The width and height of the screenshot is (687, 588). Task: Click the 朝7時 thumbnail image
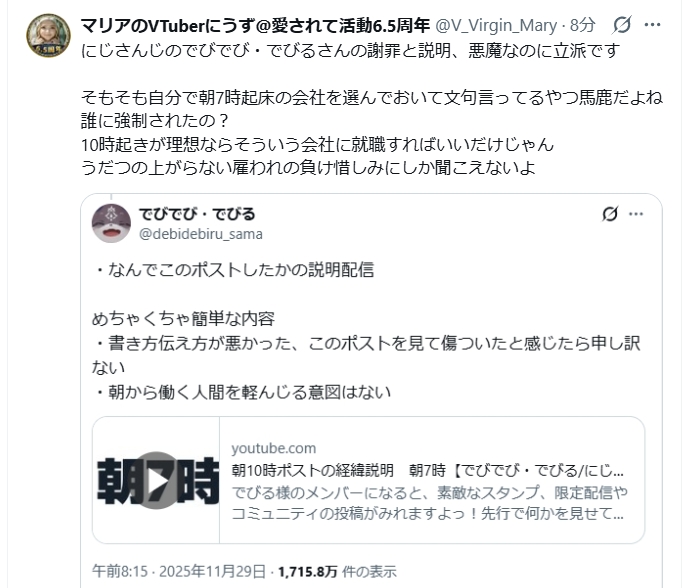156,480
